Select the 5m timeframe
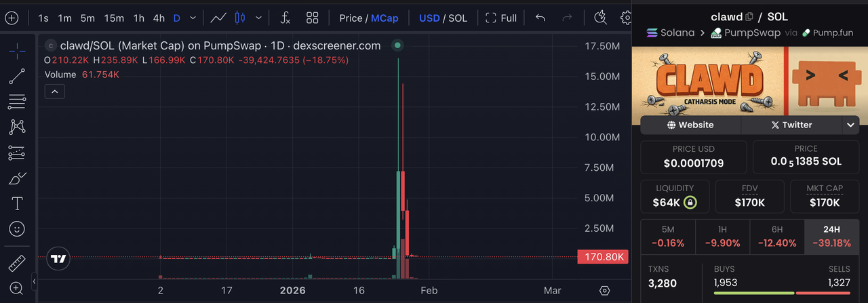This screenshot has width=868, height=303. pyautogui.click(x=87, y=18)
